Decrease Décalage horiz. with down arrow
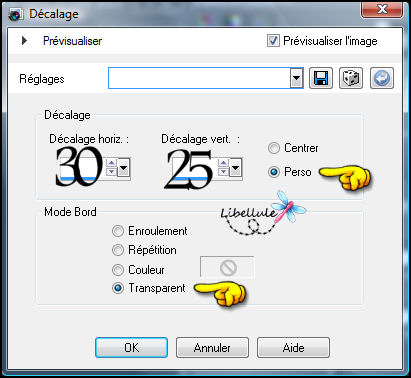Screen dimensions: 411x378 [x=111, y=171]
